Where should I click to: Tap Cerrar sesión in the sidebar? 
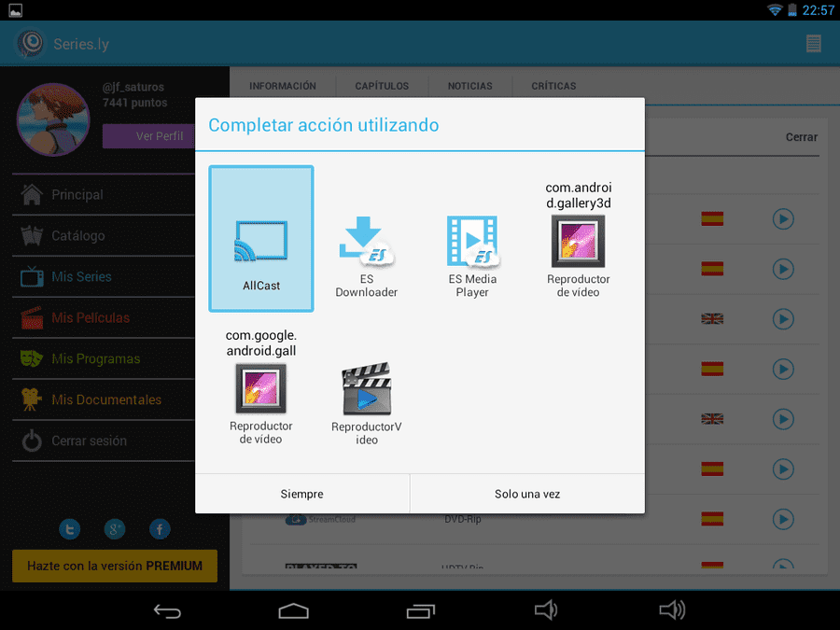coord(104,441)
